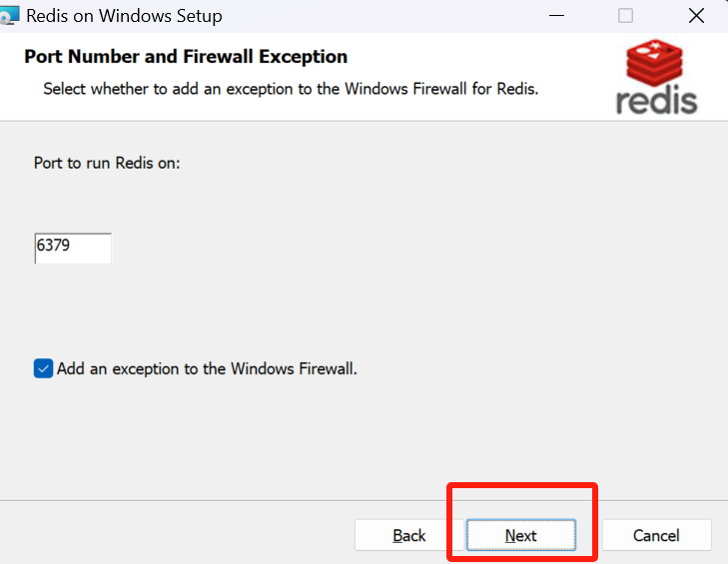Viewport: 728px width, 564px height.
Task: Minimize the Redis setup window
Action: 556,16
